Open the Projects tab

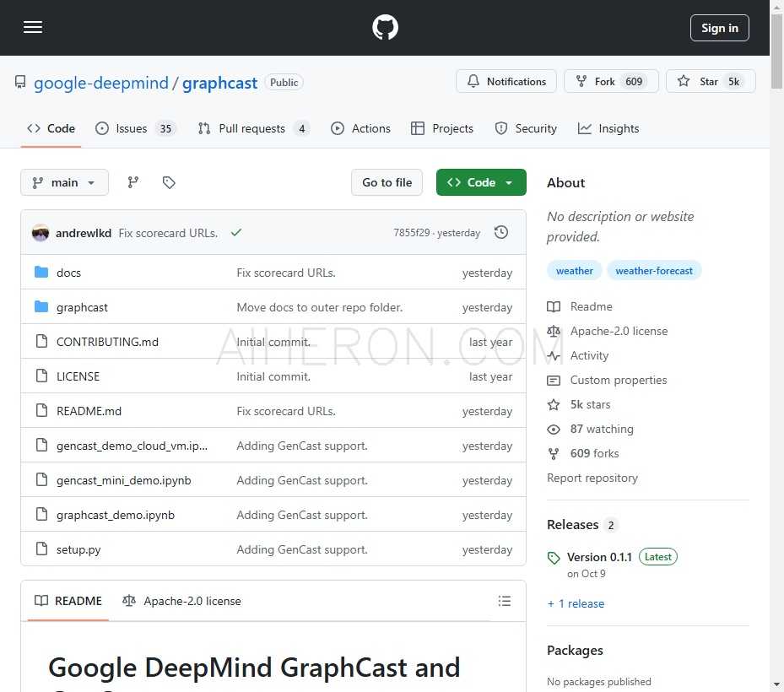[x=441, y=128]
